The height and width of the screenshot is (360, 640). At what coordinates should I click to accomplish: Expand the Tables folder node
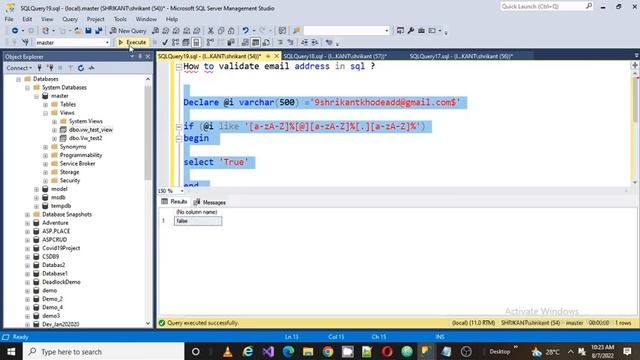click(46, 104)
